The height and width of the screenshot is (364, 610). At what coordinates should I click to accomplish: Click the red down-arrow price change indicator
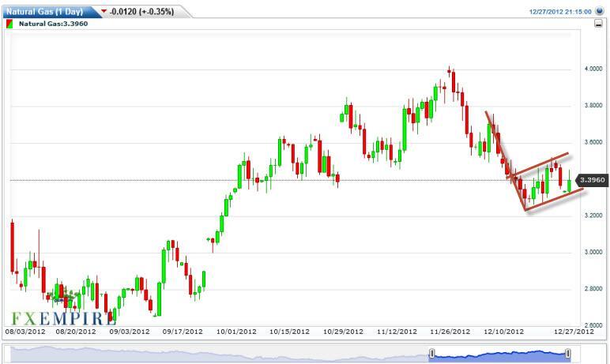click(103, 12)
